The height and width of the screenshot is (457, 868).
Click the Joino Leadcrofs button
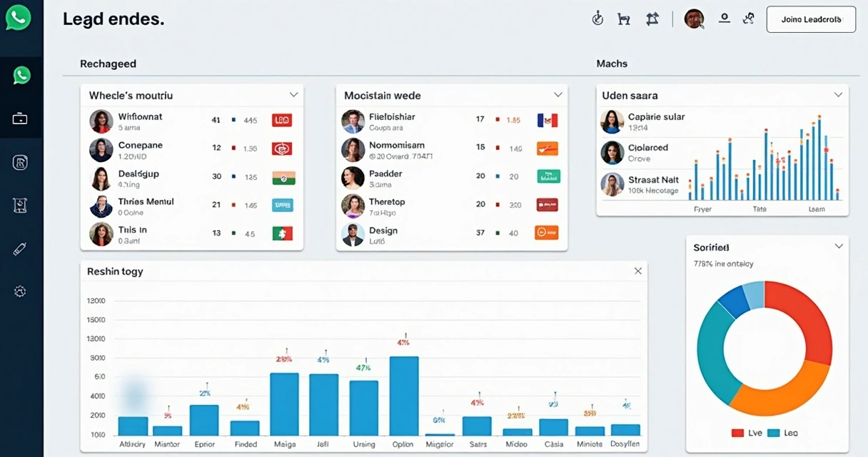pyautogui.click(x=811, y=19)
